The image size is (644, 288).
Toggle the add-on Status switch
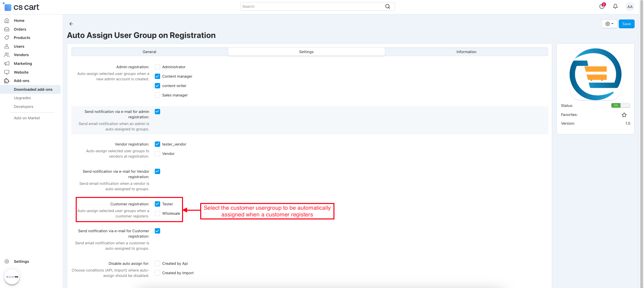pyautogui.click(x=620, y=106)
